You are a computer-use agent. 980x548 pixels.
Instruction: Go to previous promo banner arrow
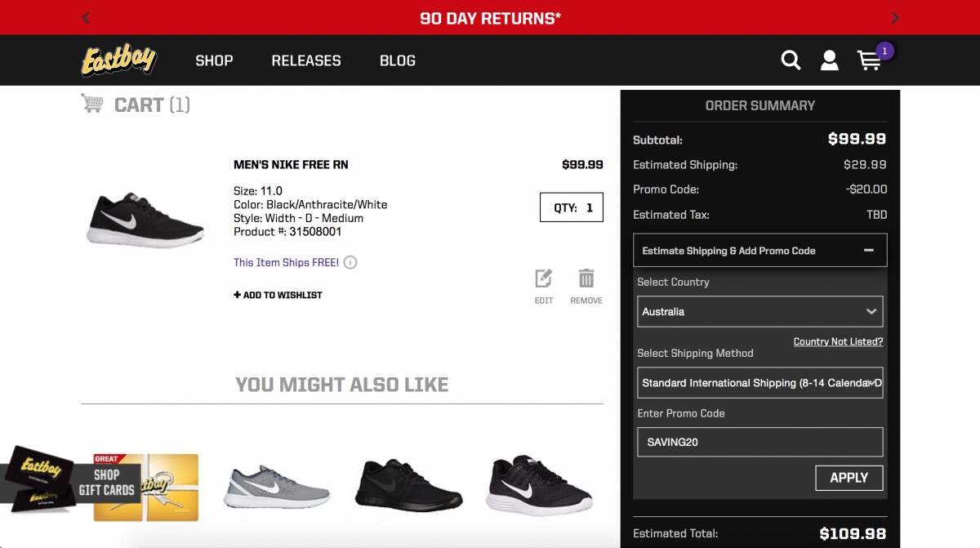click(87, 17)
